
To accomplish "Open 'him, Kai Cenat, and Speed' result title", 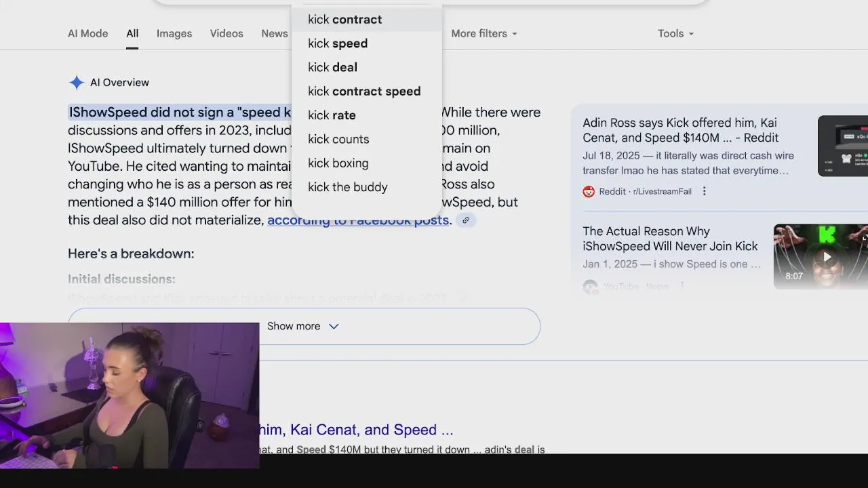I will (356, 430).
